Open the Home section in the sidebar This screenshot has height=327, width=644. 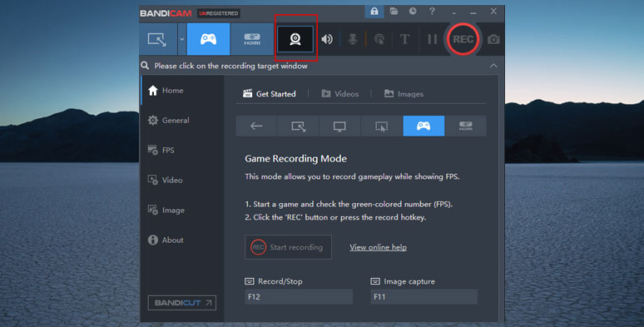point(182,91)
